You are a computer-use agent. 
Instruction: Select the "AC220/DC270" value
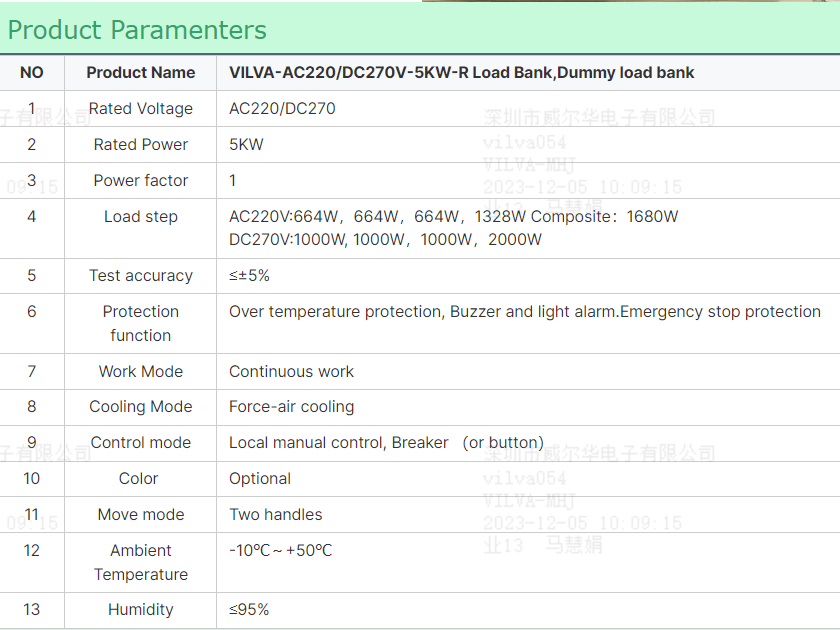(282, 108)
